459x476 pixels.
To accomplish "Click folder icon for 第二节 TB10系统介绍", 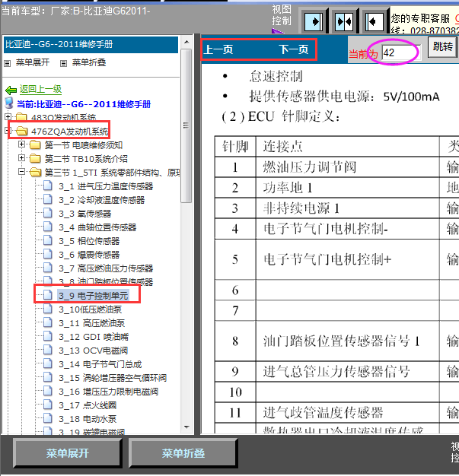I will point(35,158).
